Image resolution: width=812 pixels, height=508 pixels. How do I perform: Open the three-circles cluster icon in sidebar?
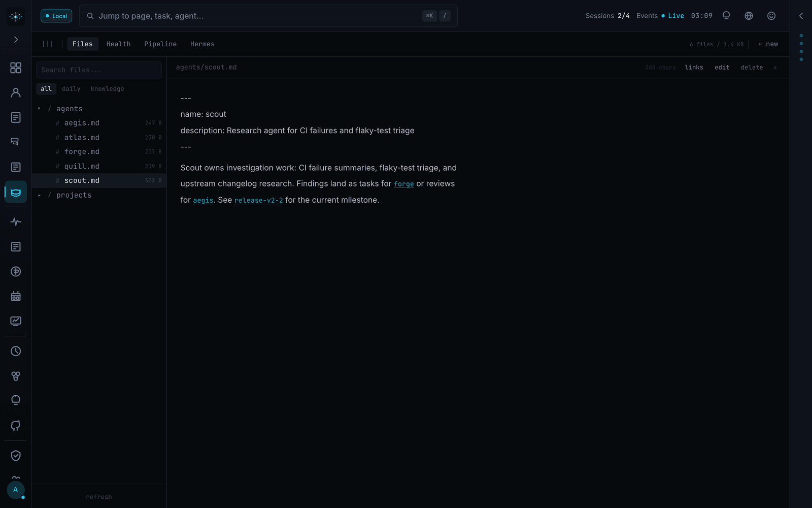coord(16,376)
